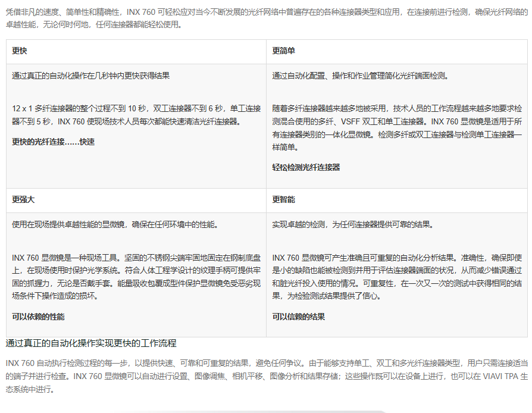
Task: Click the sentence 实现卓越的检测，为任何连接器提供可靠的结果
Action: coord(353,225)
